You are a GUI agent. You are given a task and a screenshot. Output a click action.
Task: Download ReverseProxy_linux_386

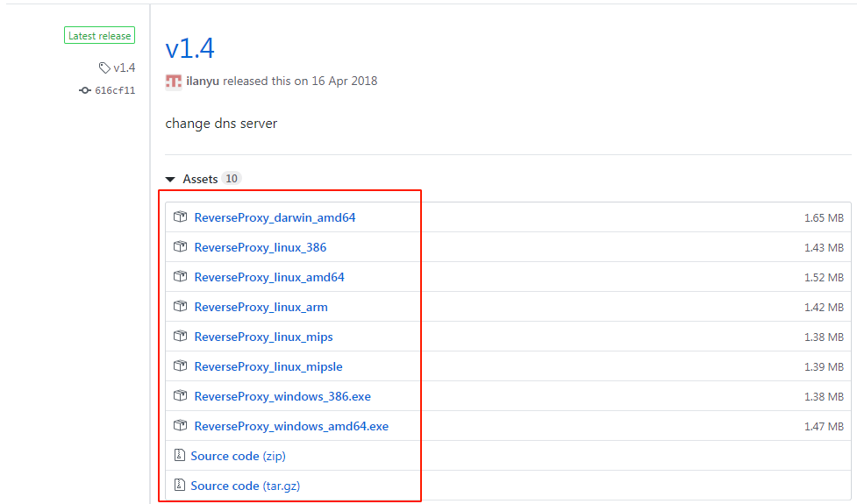click(261, 247)
